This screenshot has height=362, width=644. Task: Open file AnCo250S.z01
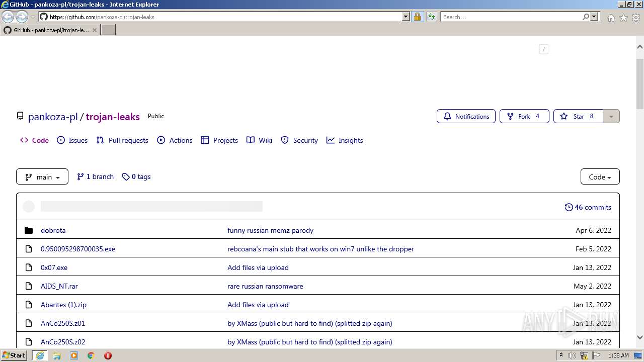63,323
